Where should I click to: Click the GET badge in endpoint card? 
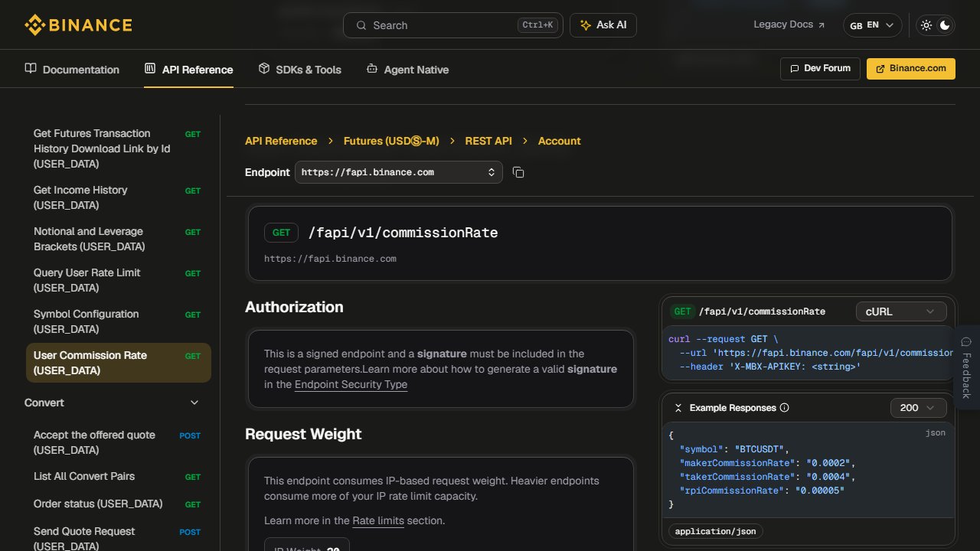pos(281,233)
